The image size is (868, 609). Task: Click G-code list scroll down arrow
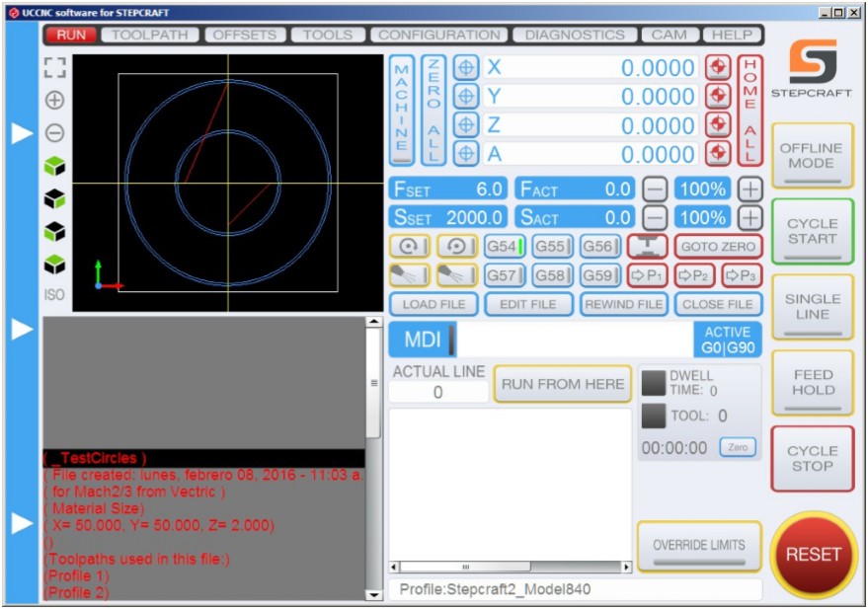pyautogui.click(x=374, y=595)
